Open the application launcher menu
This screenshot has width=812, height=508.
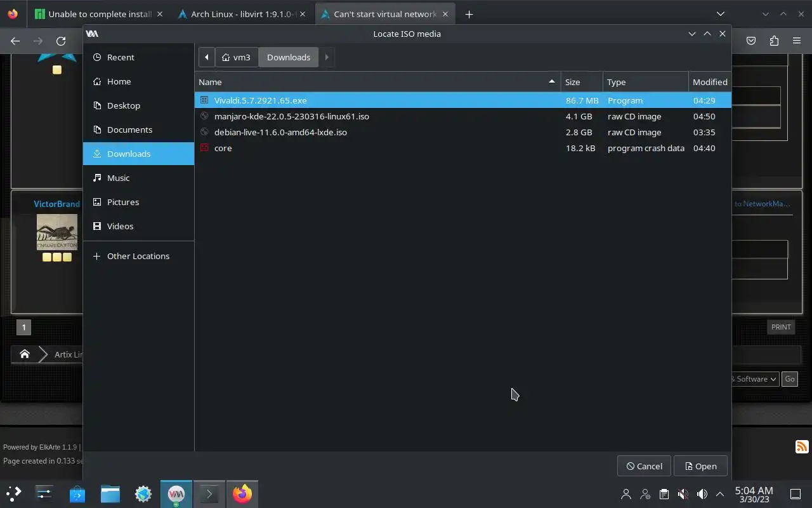(14, 493)
